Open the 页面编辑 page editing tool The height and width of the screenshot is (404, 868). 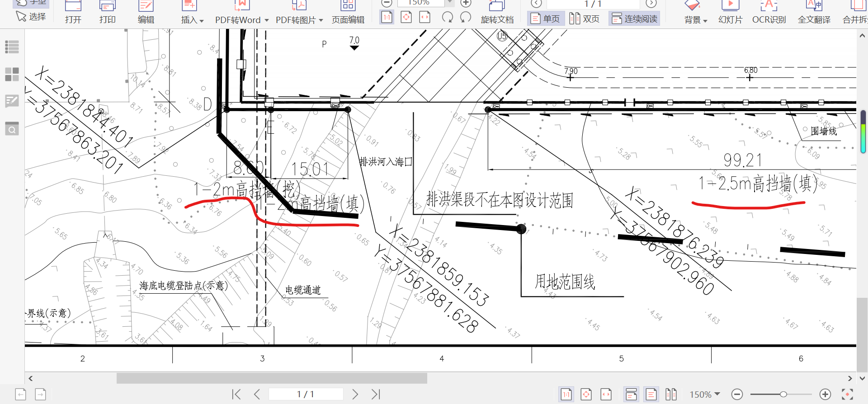point(348,12)
